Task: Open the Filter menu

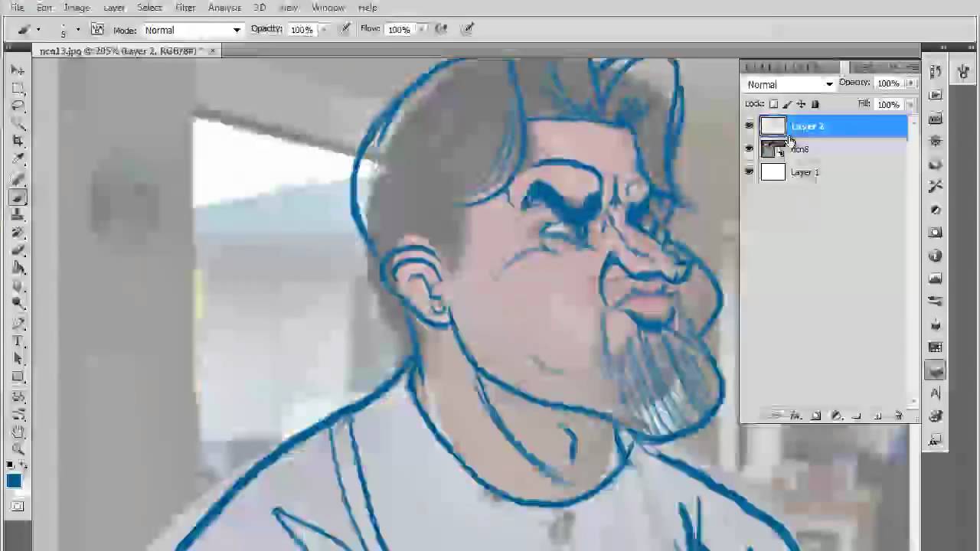Action: 185,8
